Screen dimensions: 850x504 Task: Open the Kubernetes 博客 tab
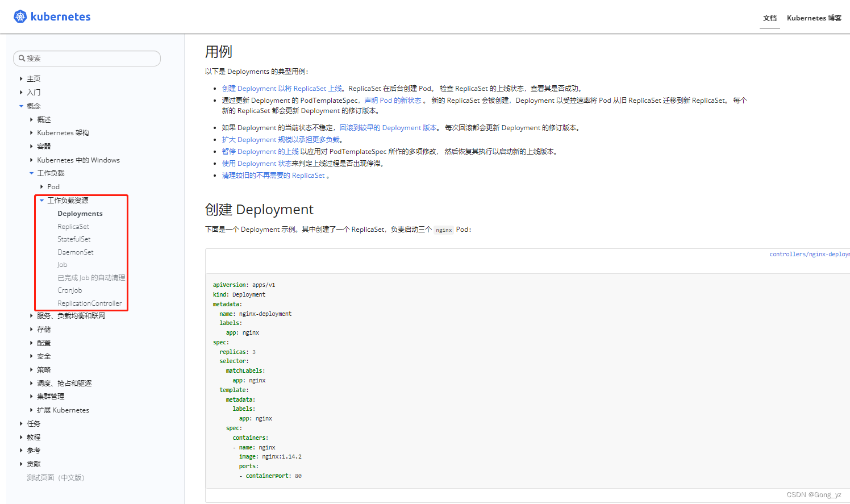point(814,18)
